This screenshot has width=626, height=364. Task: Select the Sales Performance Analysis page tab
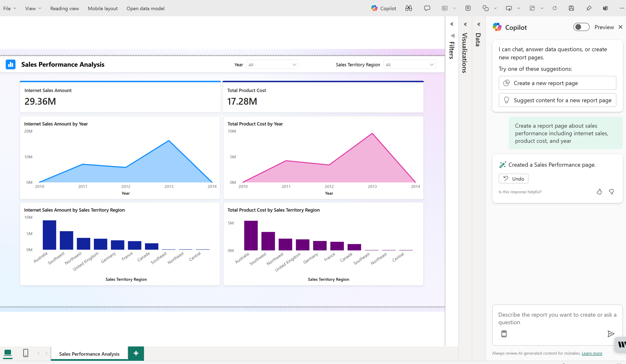coord(89,354)
